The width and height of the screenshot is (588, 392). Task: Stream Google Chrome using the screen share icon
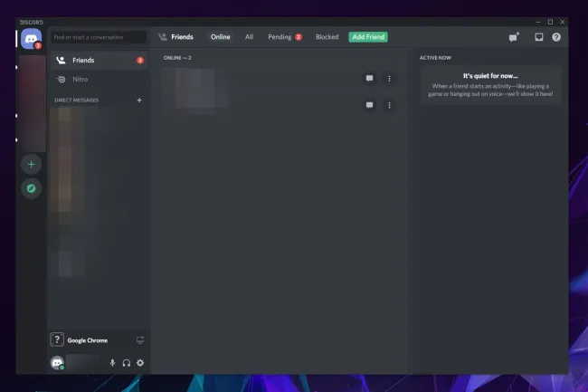(140, 340)
